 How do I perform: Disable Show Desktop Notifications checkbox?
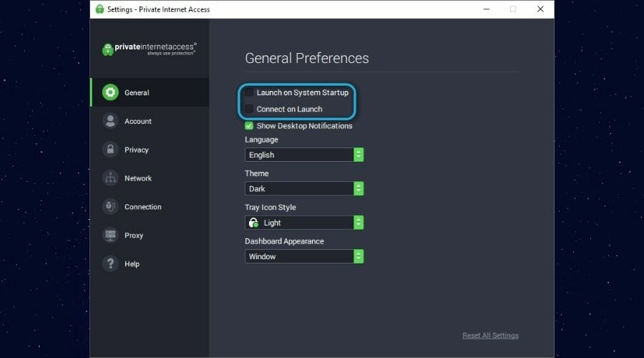[x=249, y=126]
